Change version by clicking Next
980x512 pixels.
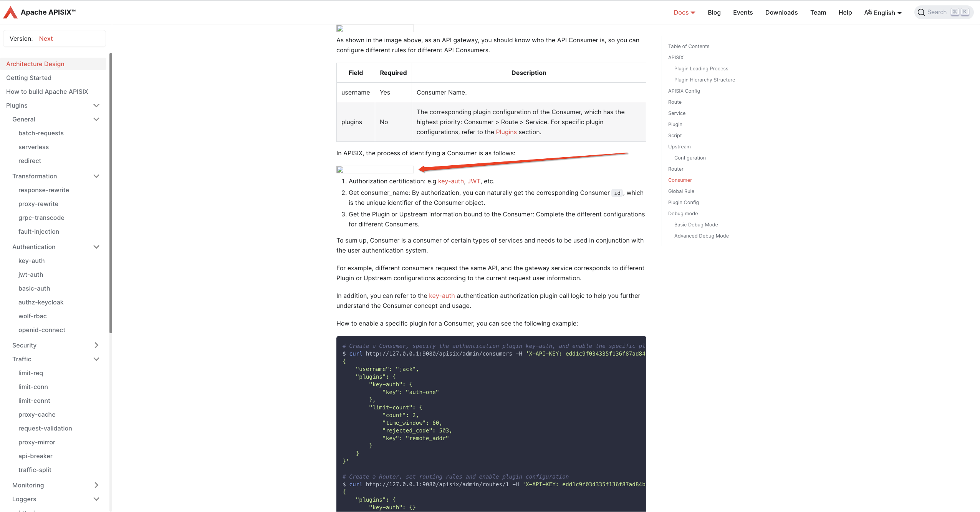click(46, 38)
